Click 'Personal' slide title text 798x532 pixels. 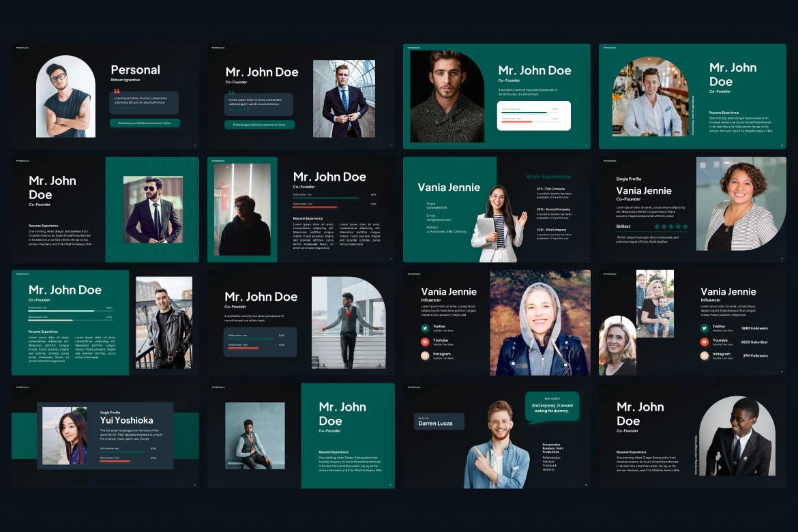coord(135,70)
